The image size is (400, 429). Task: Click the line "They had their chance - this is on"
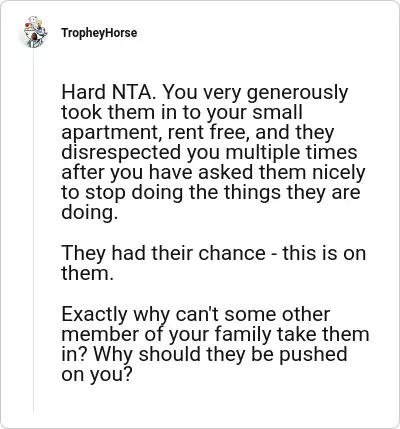213,253
